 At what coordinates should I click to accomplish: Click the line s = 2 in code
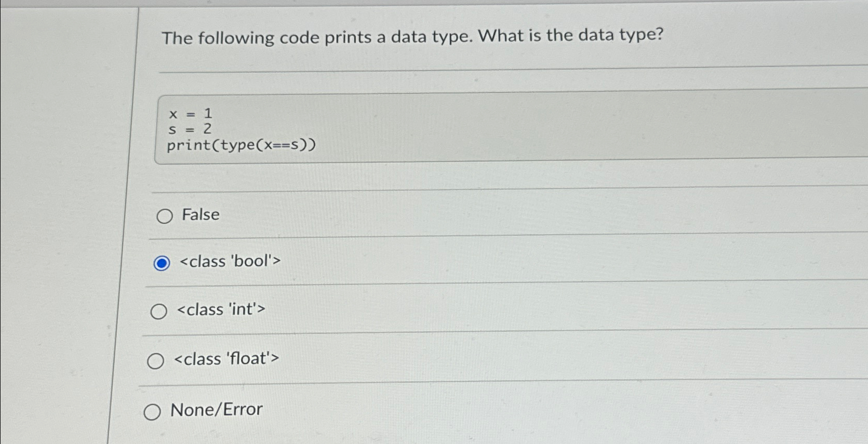(190, 129)
